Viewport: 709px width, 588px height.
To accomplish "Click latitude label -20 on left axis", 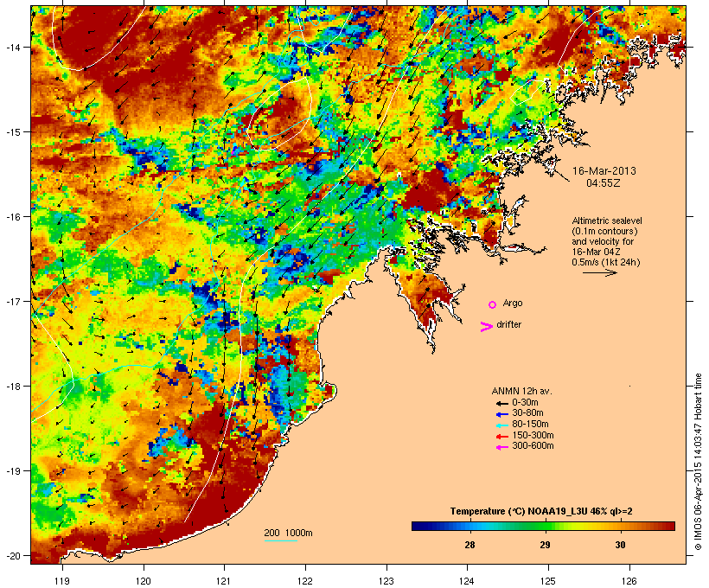I will 12,556.
